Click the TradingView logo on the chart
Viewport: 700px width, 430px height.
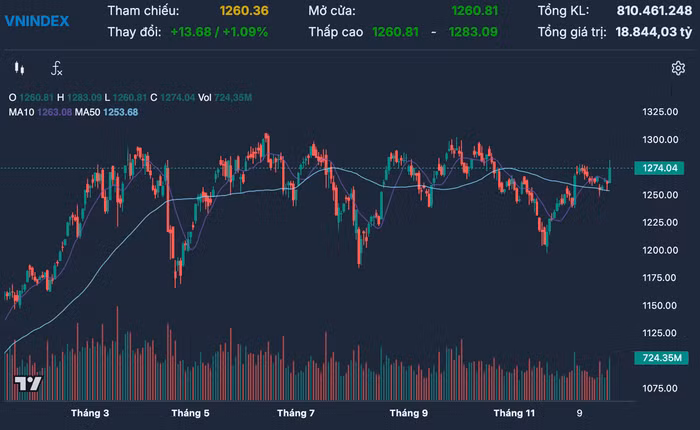pos(27,385)
